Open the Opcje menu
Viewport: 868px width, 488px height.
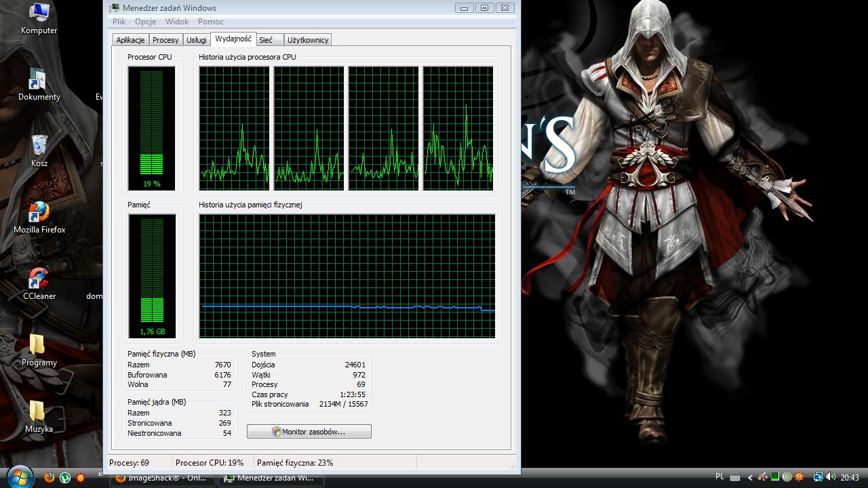pyautogui.click(x=145, y=22)
